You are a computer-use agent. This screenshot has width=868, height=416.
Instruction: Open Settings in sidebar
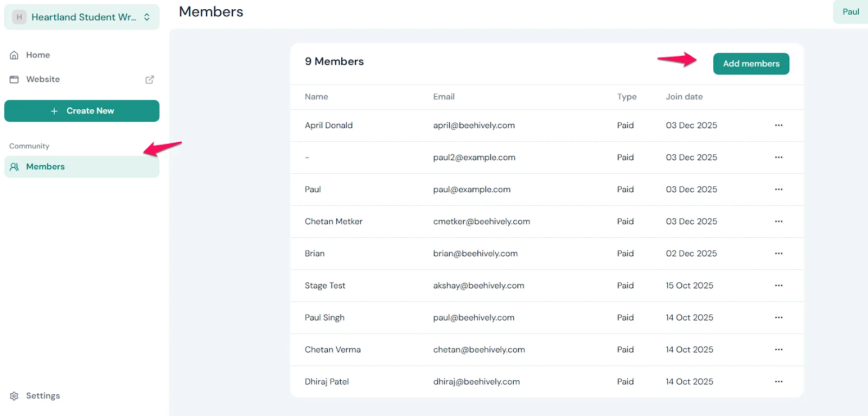(43, 396)
